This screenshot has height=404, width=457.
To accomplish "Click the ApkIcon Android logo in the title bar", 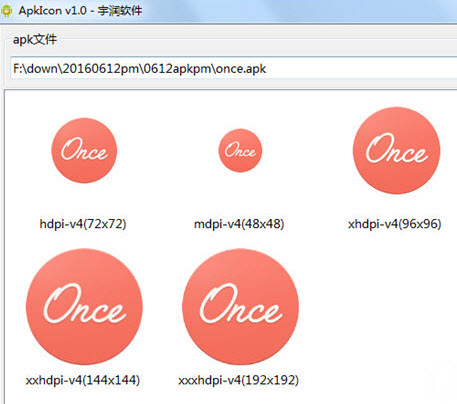I will pyautogui.click(x=6, y=11).
